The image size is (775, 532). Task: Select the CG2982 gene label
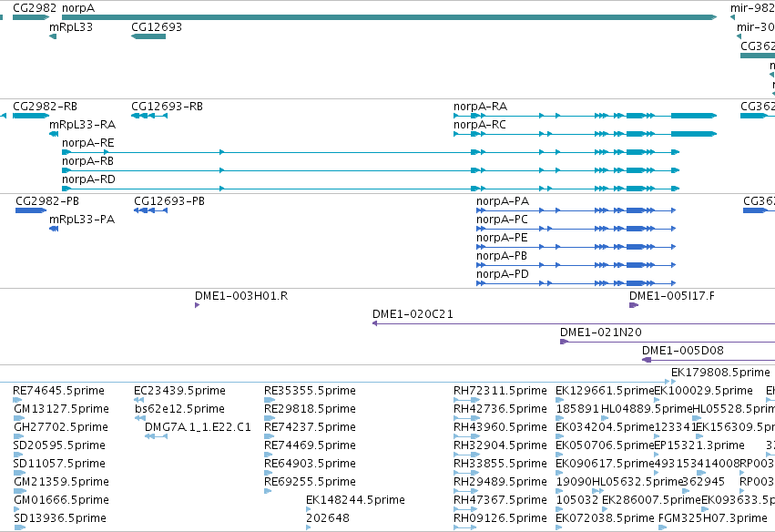pos(34,8)
